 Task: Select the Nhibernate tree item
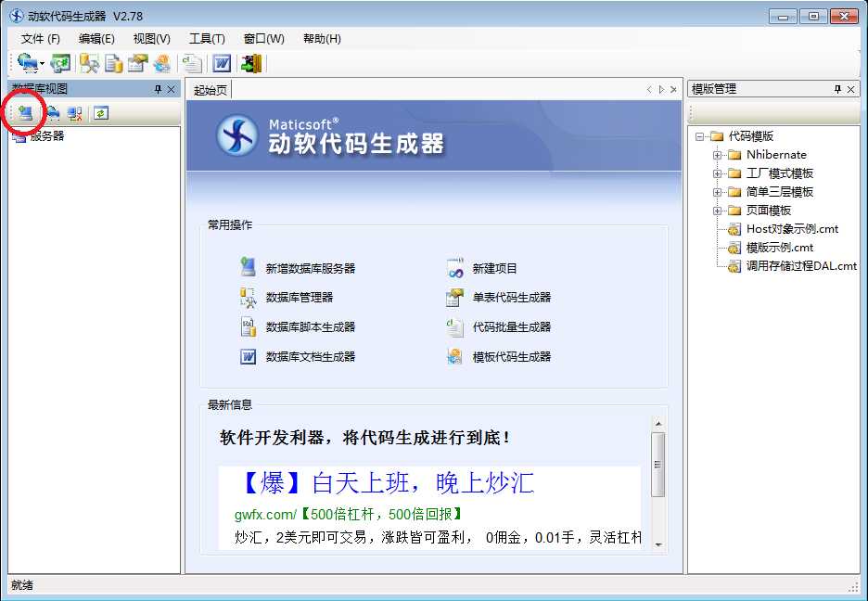pos(776,155)
